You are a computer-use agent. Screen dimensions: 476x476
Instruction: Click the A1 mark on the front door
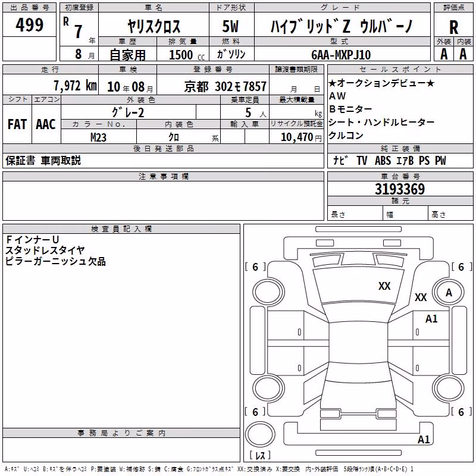pyautogui.click(x=431, y=319)
